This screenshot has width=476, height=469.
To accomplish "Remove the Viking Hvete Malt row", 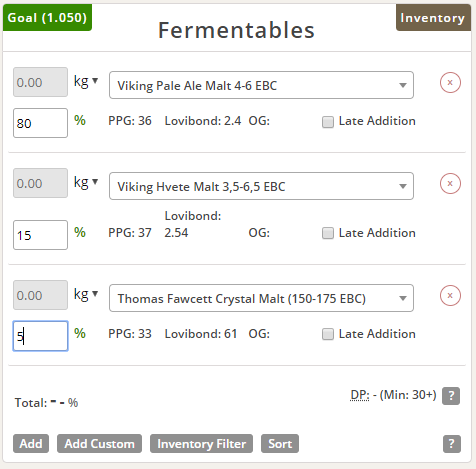I will point(450,183).
